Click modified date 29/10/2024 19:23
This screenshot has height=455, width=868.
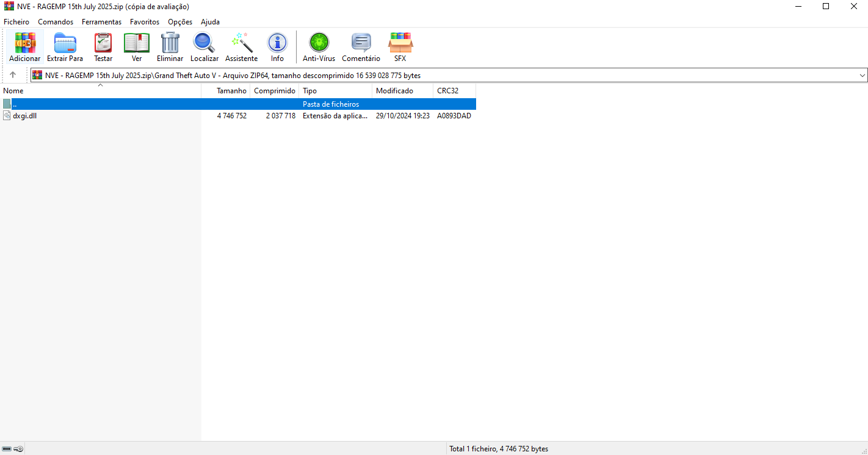click(x=403, y=115)
